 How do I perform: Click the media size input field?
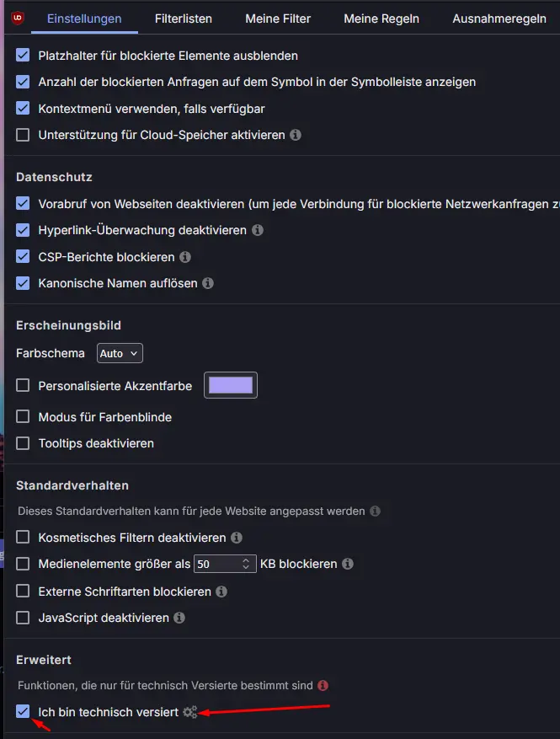coord(225,564)
